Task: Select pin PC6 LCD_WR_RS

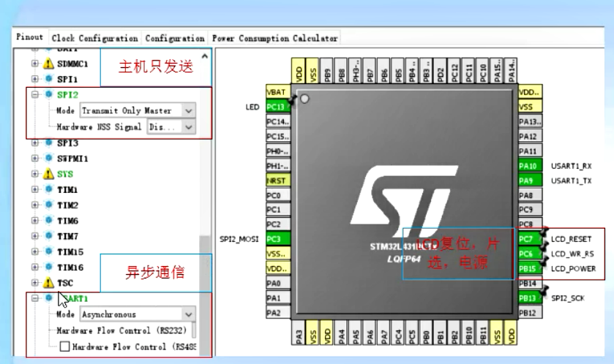Action: click(530, 254)
